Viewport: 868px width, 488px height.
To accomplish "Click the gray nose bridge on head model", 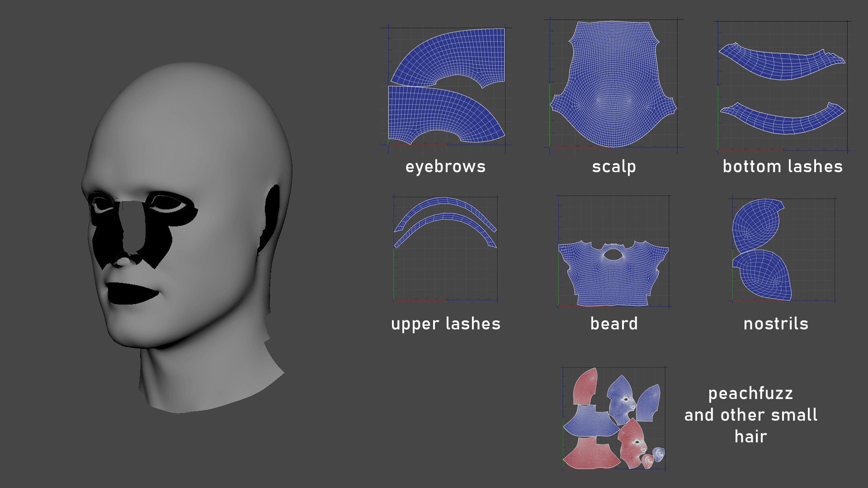I will coord(132,226).
